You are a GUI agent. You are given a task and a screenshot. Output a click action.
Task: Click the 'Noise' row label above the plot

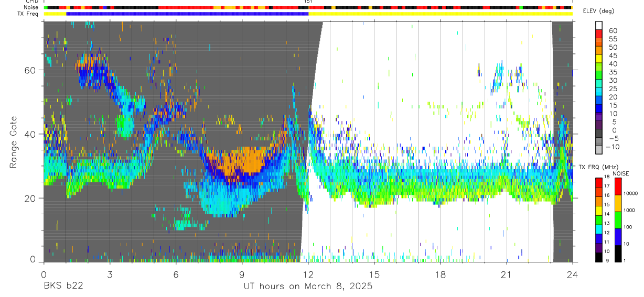[31, 7]
